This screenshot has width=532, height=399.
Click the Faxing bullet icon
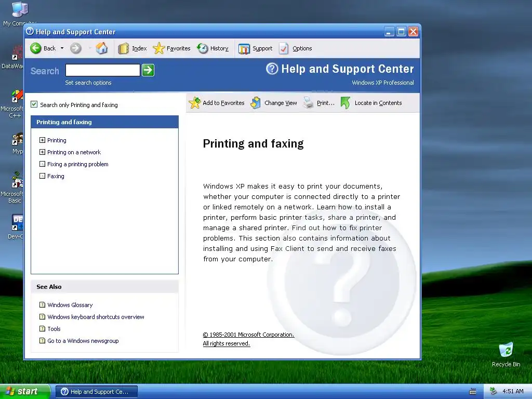(x=42, y=176)
